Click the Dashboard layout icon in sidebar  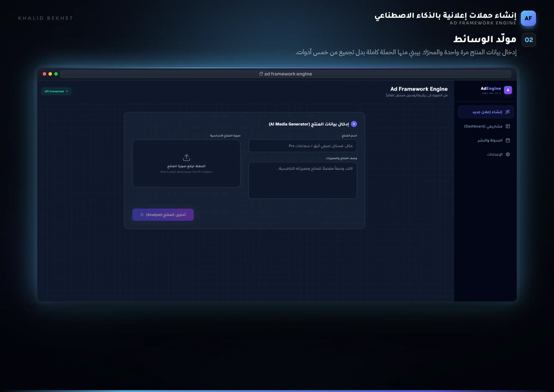508,126
